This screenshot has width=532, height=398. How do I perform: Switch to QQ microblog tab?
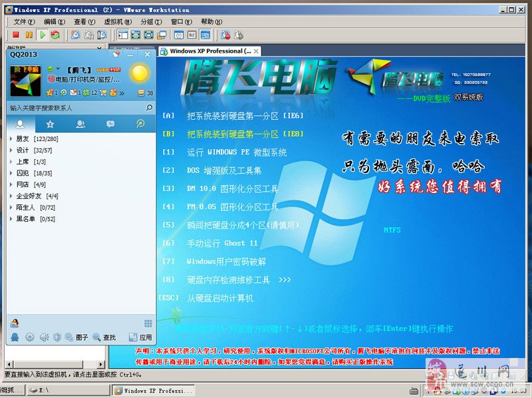(x=140, y=124)
